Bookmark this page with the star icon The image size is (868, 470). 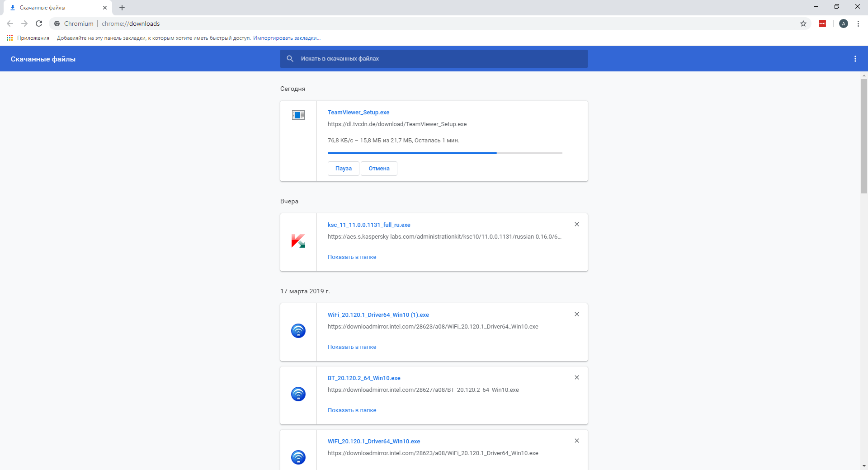[x=803, y=23]
